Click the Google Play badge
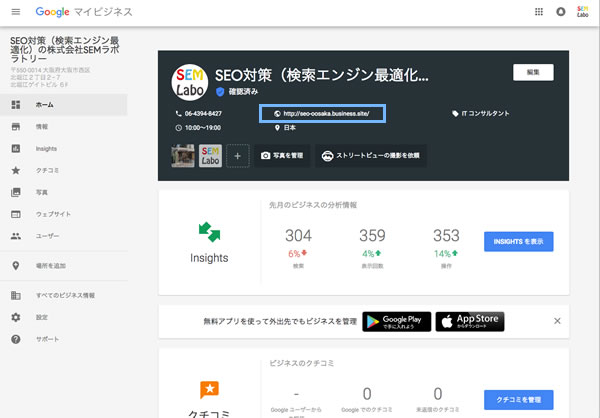 [396, 322]
